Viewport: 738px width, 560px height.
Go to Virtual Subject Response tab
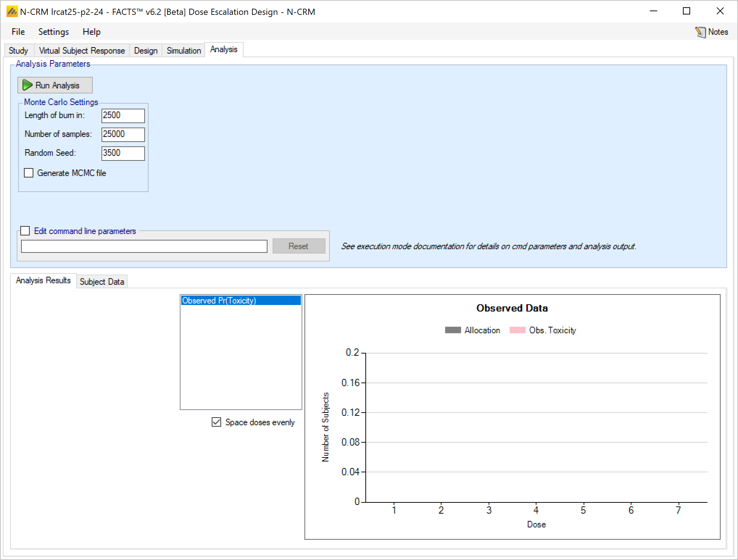(82, 50)
